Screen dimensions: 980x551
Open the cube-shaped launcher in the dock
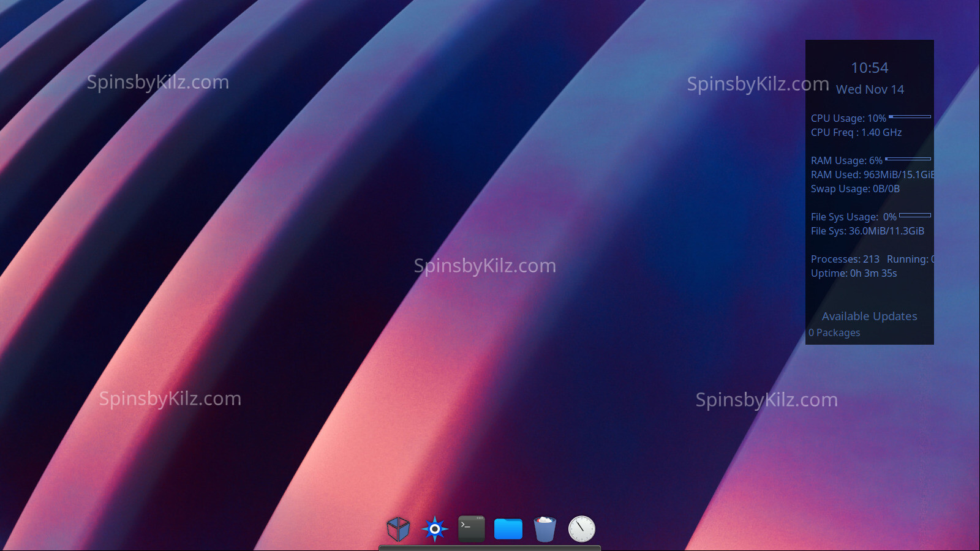[x=398, y=529]
